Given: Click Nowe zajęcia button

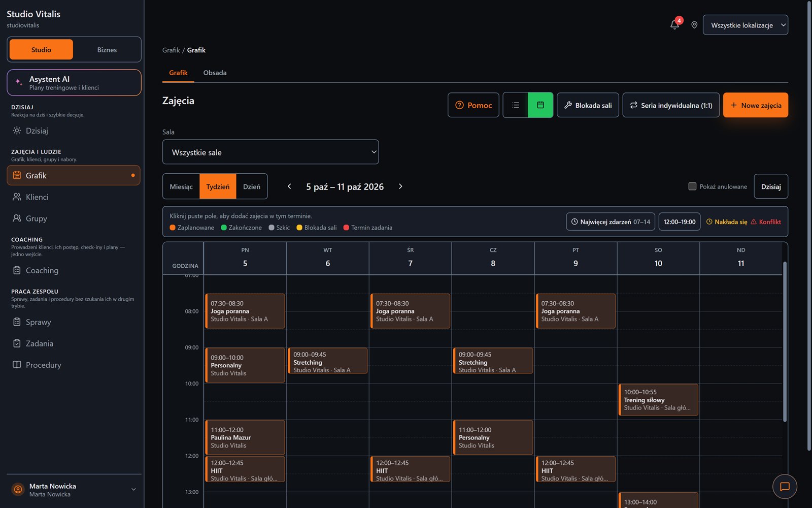Looking at the screenshot, I should coord(756,105).
